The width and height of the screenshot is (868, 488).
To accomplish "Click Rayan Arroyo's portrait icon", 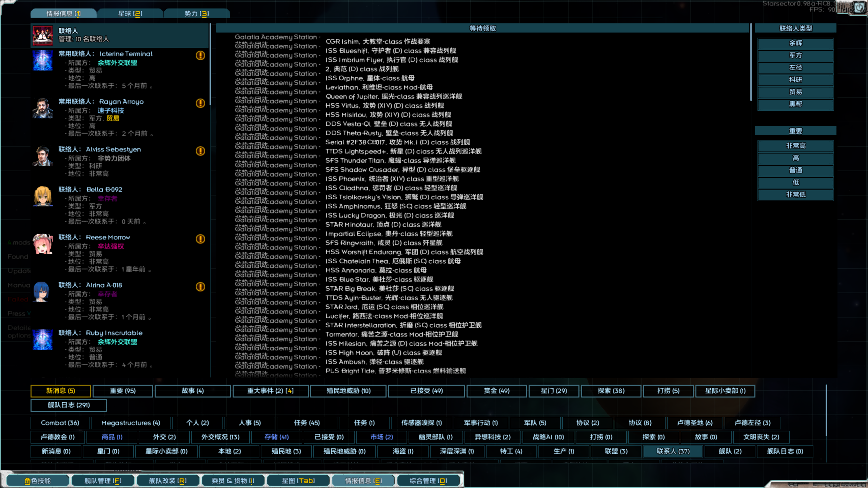I will point(43,108).
